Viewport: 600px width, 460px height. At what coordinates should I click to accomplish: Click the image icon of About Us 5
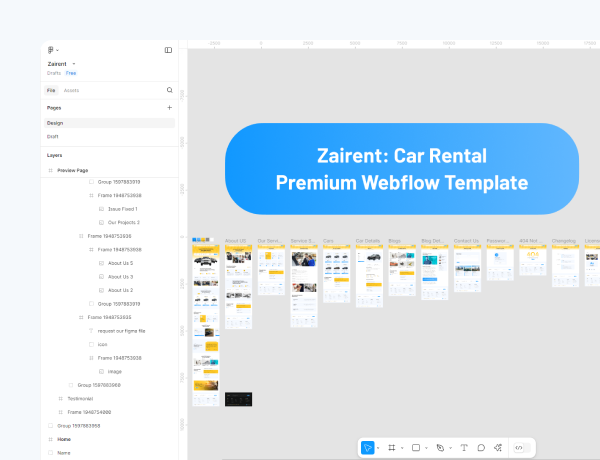[101, 263]
